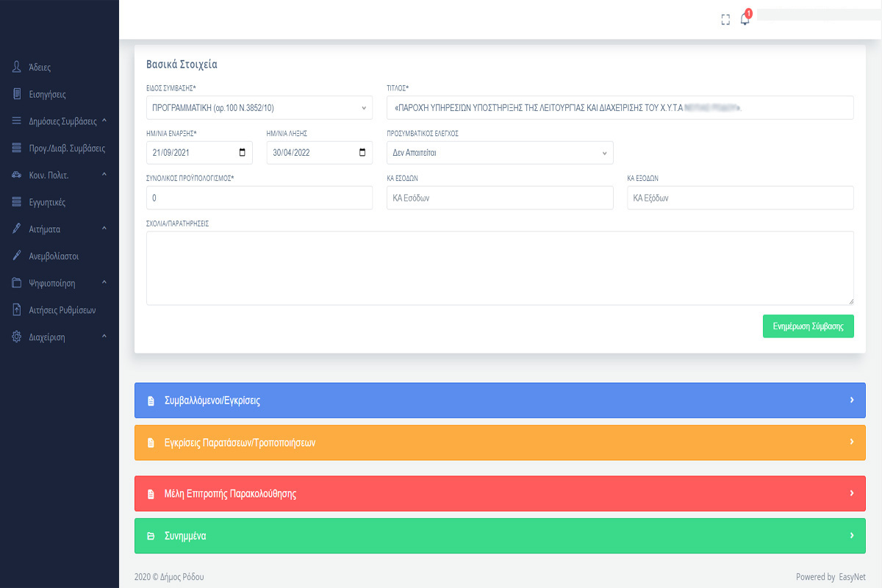Click file icon on Εγκρίσεις Παρατάσεων/Τροποποιήσεων bar
The width and height of the screenshot is (882, 588).
pyautogui.click(x=151, y=443)
